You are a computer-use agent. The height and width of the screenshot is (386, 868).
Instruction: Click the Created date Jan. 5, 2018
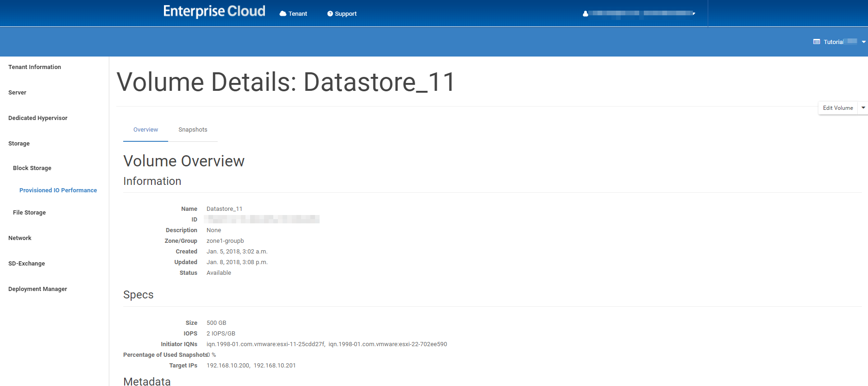tap(237, 252)
